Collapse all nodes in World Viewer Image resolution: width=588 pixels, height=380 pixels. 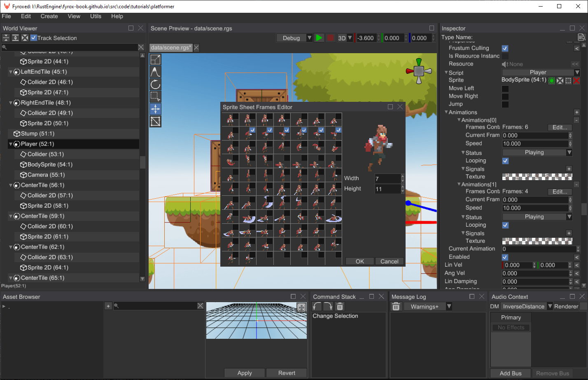click(x=6, y=38)
